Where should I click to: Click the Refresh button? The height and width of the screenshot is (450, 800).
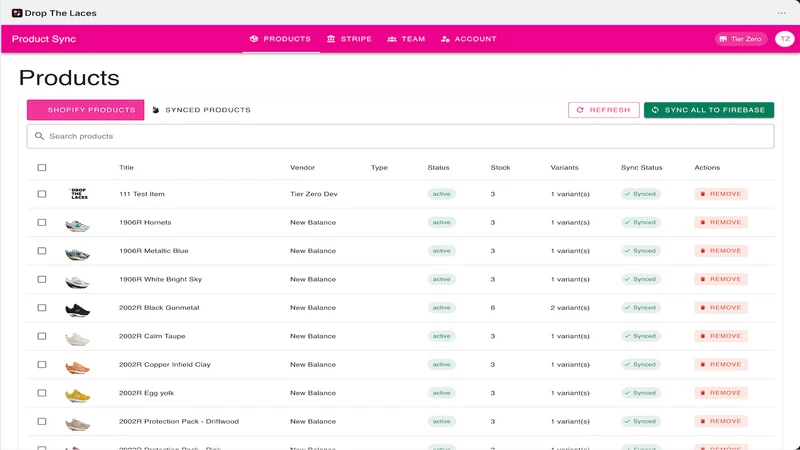[x=604, y=110]
